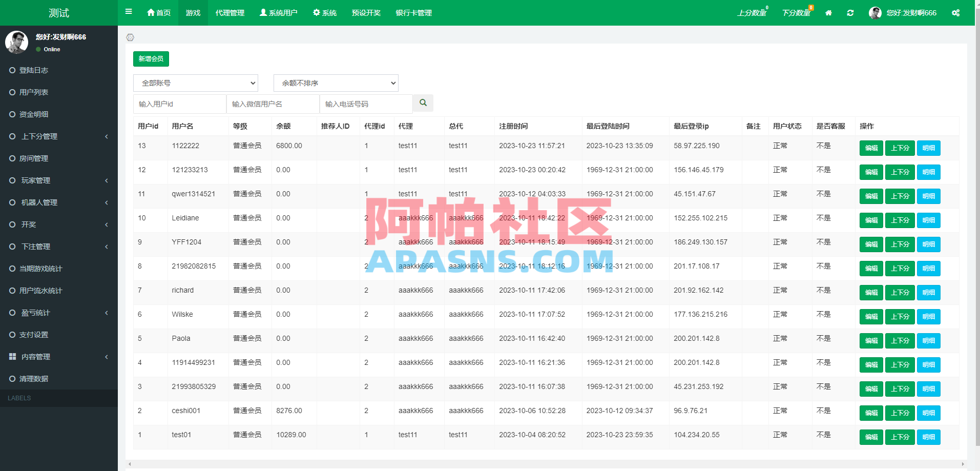Viewport: 980px width, 471px height.
Task: Open the 余额不排序 sorting dropdown
Action: tap(336, 83)
